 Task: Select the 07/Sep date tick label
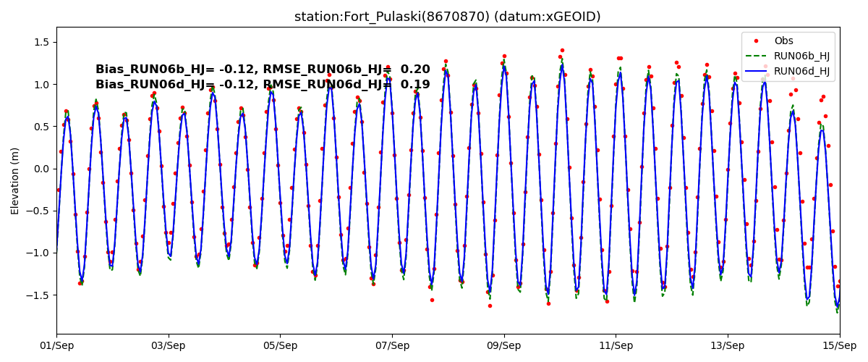tap(392, 345)
